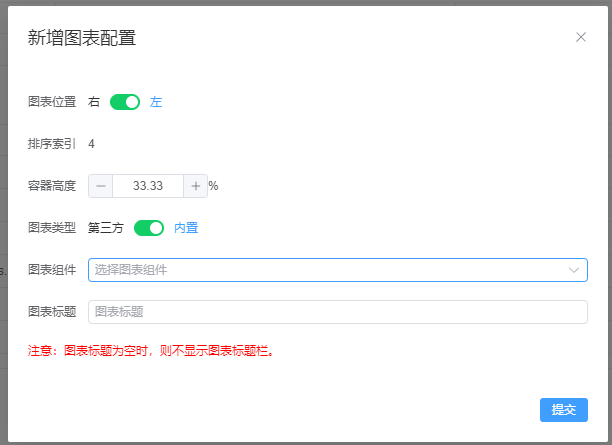The width and height of the screenshot is (612, 445).
Task: Click the 排序索引 value 4
Action: point(91,144)
